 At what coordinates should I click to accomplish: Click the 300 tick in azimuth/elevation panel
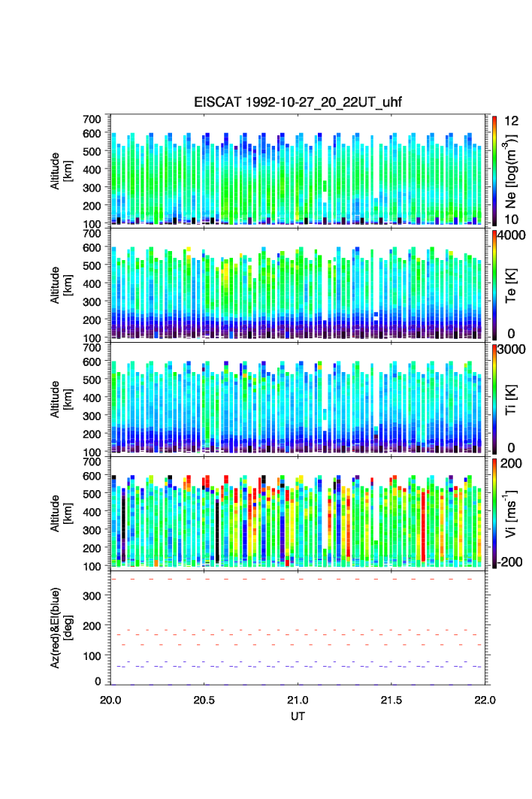(92, 596)
